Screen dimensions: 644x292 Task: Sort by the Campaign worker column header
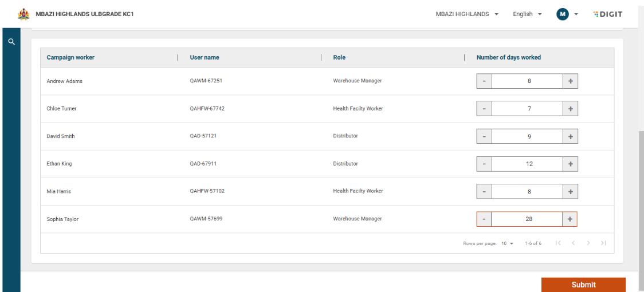(x=70, y=57)
